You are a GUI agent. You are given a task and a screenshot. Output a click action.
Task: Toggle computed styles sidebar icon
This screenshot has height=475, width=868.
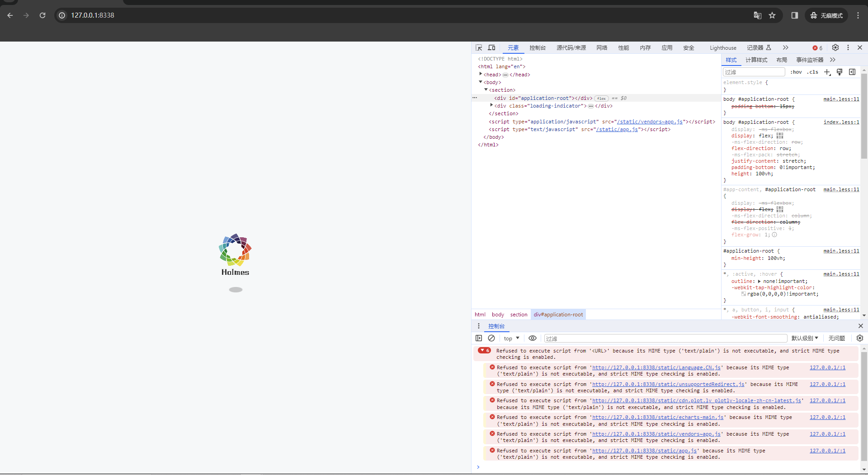852,72
